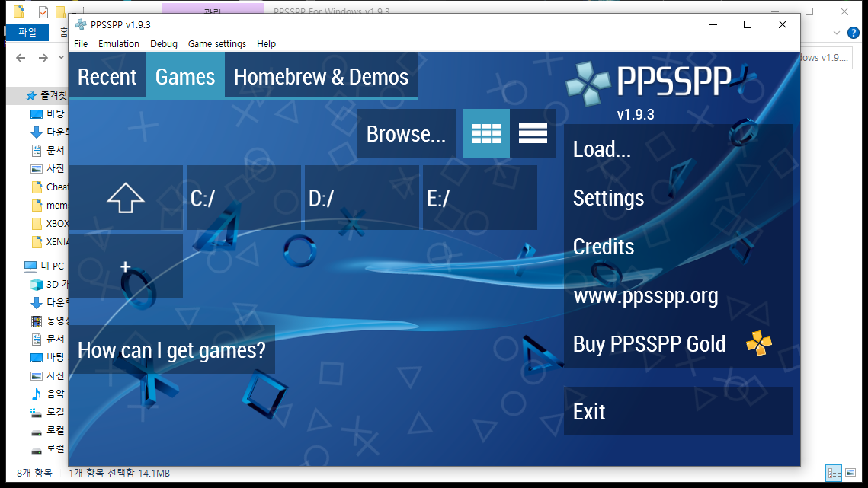
Task: Select 동영상 videos folder in Explorer sidebar
Action: tap(50, 321)
